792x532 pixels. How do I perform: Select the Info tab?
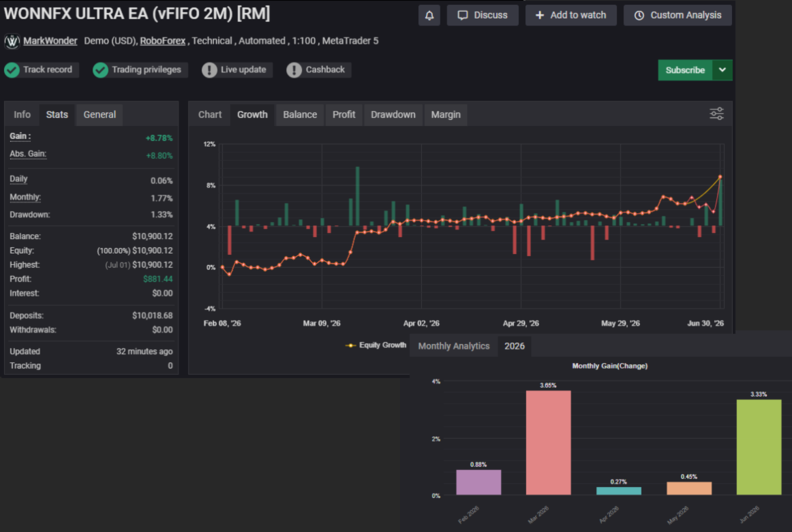coord(22,114)
